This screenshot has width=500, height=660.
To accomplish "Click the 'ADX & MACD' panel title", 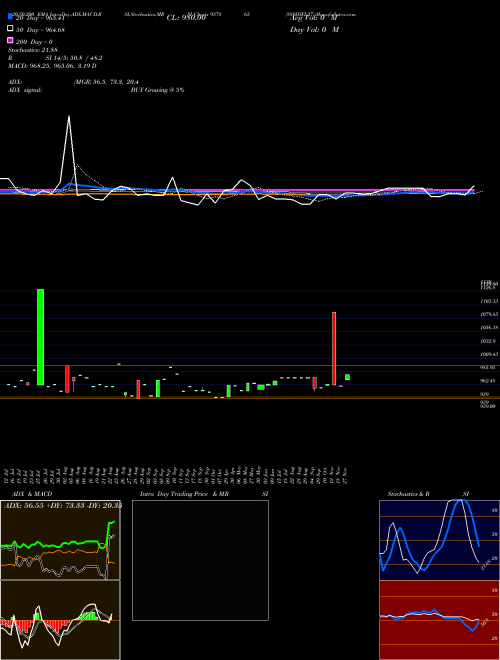I will coord(32,494).
